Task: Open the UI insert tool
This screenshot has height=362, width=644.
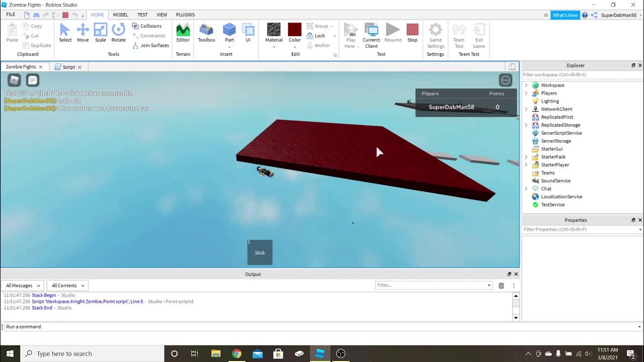Action: click(x=248, y=33)
